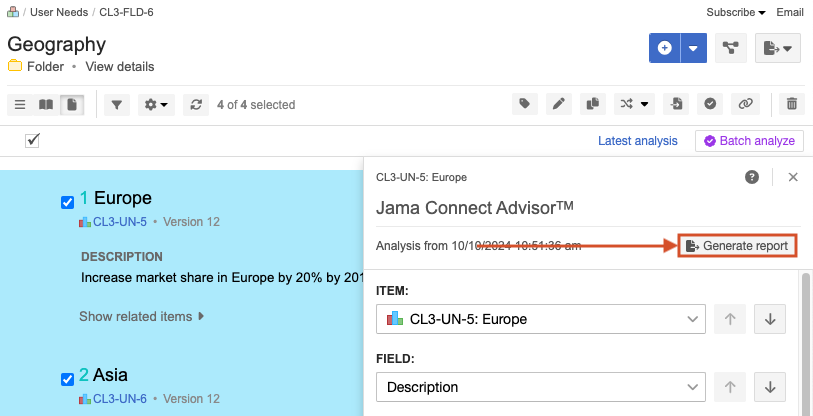Open the FIELD dropdown Description

click(541, 387)
